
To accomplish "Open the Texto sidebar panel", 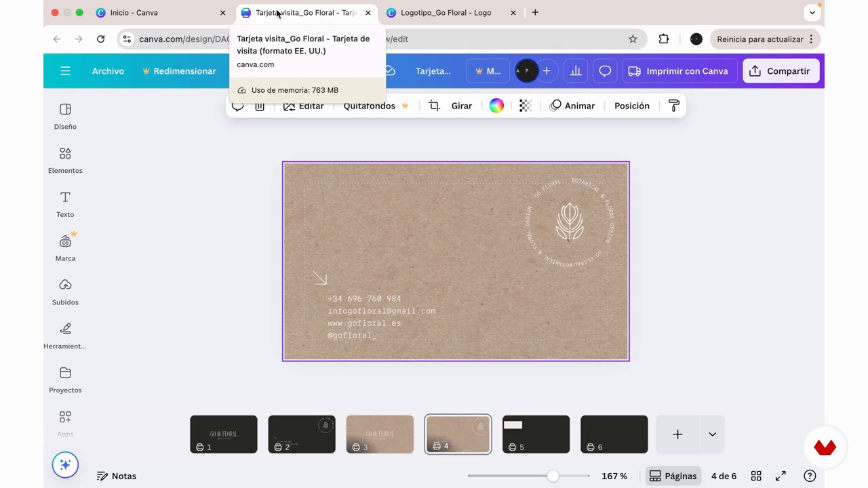I will tap(65, 205).
